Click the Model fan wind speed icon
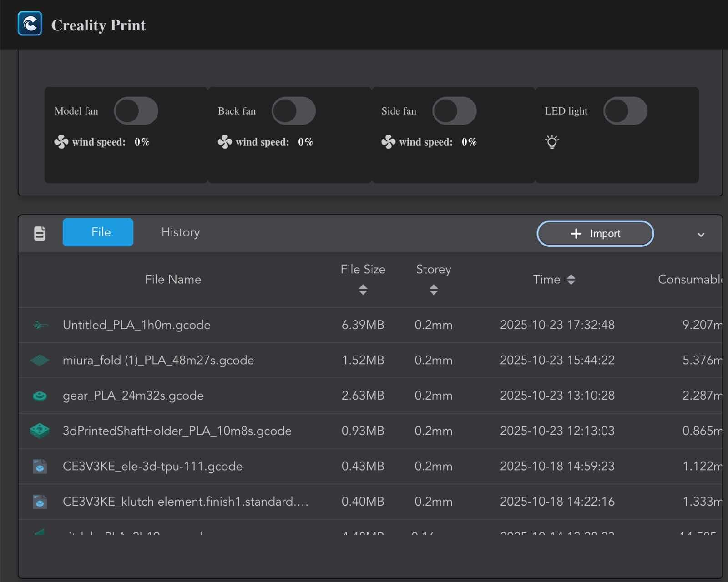 coord(61,142)
